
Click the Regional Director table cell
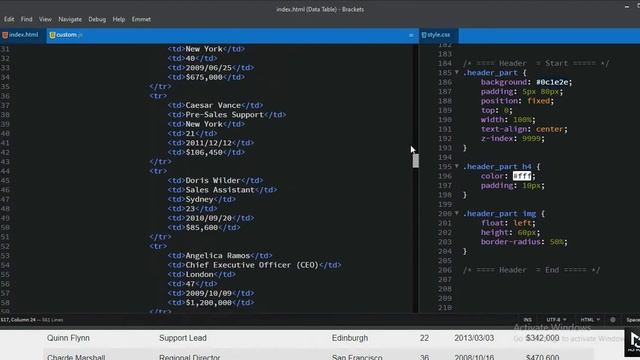click(189, 357)
